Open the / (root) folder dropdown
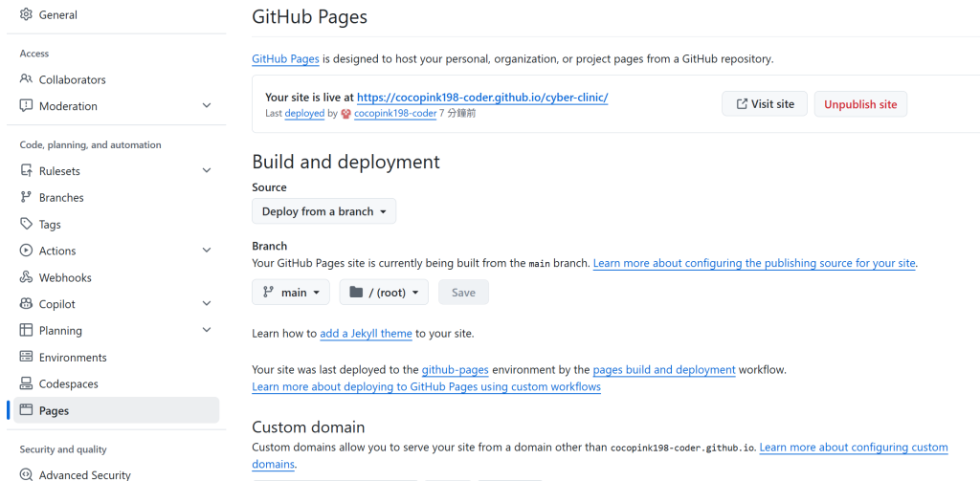This screenshot has width=980, height=481. [384, 292]
